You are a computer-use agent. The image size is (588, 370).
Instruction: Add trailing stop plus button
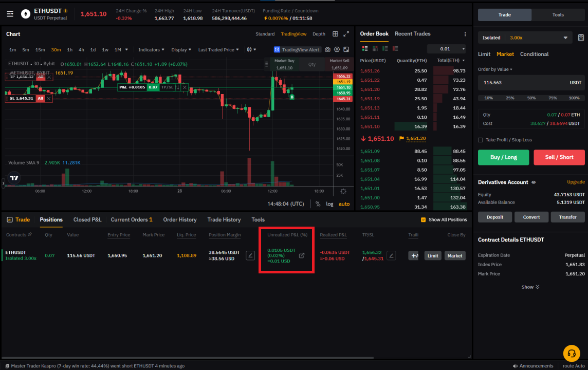pos(413,256)
